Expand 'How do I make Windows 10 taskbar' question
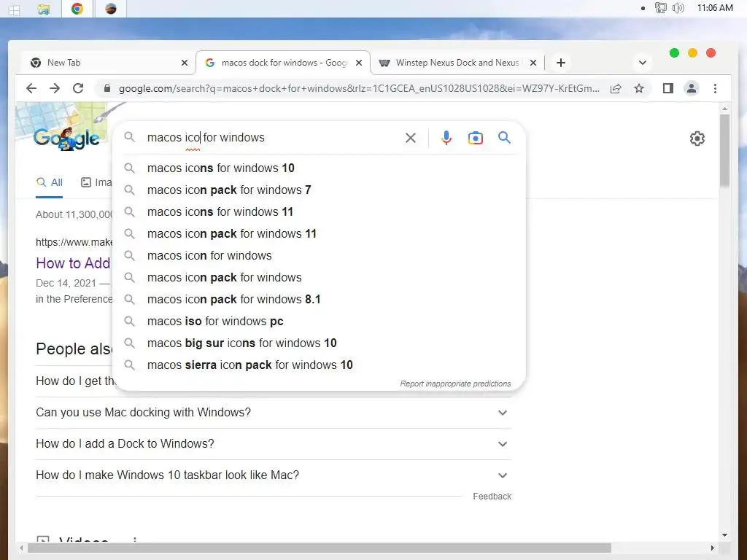 (274, 475)
